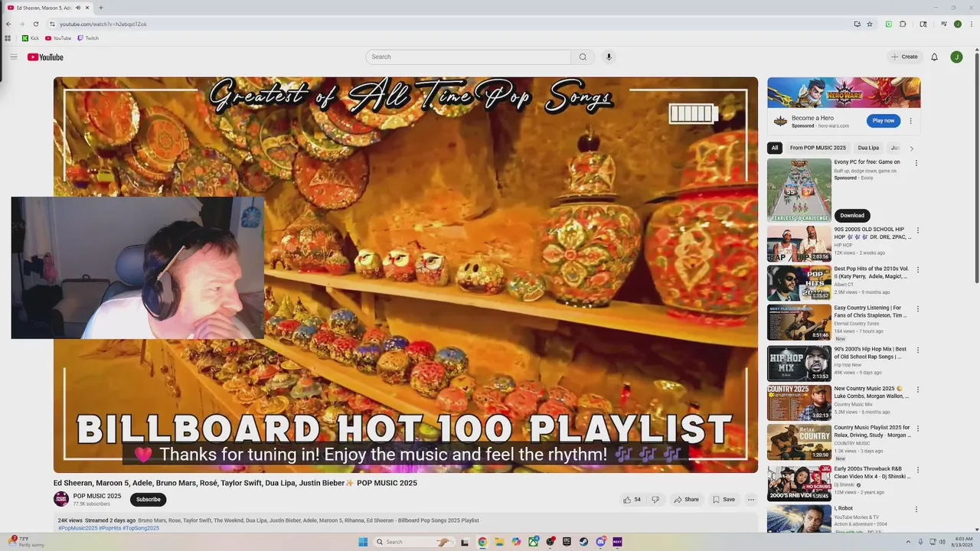The width and height of the screenshot is (980, 551).
Task: Open POP MUSIC 2025 channel name
Action: [x=97, y=496]
